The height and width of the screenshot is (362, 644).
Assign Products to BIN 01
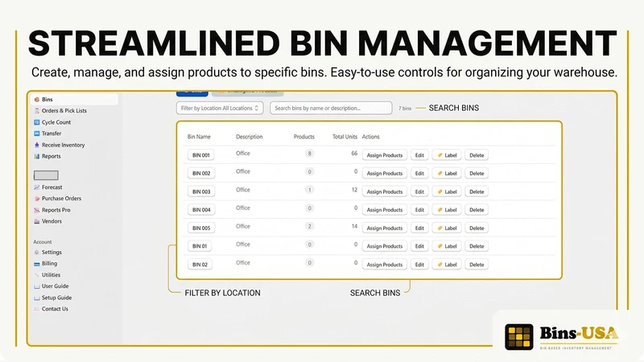tap(385, 246)
